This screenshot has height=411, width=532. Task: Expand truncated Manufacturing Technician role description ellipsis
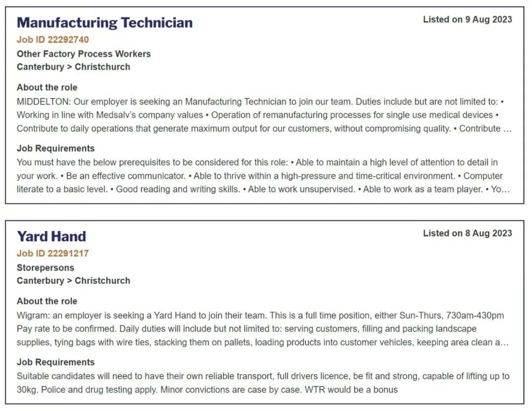pos(507,129)
